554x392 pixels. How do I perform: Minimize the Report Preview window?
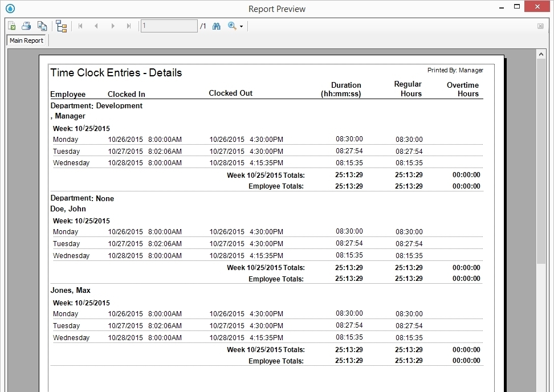(500, 6)
